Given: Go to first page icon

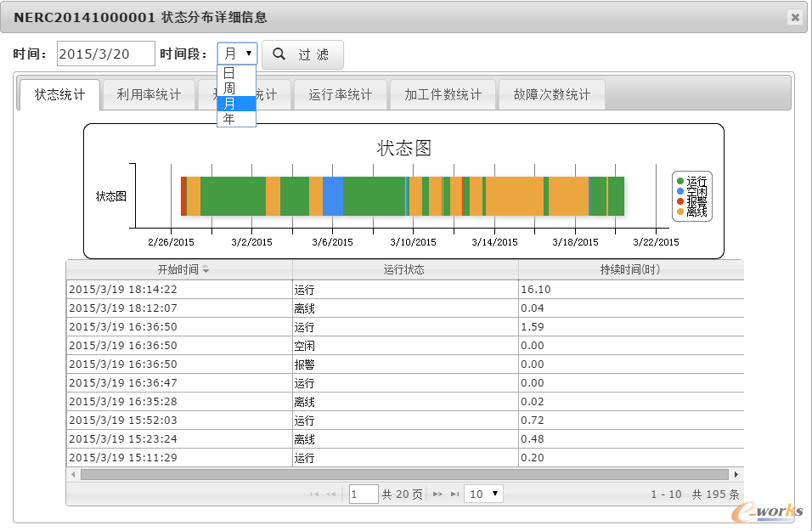Looking at the screenshot, I should [314, 494].
